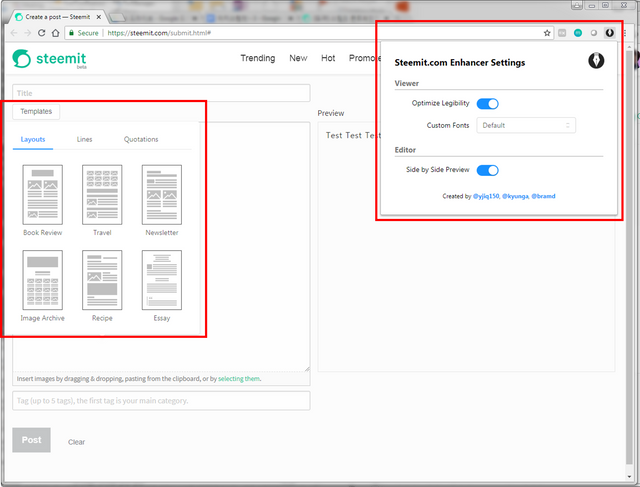The image size is (640, 487).
Task: Click the Clear link
Action: click(x=76, y=442)
